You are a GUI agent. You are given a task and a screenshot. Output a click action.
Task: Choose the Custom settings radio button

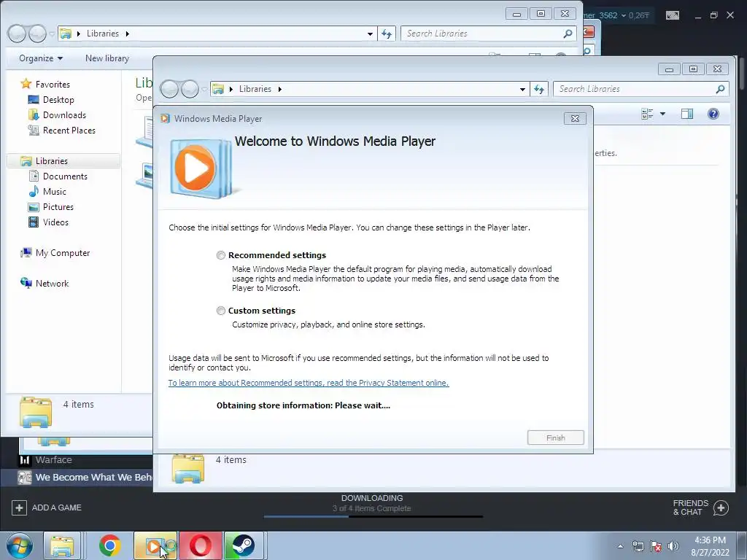pyautogui.click(x=220, y=311)
